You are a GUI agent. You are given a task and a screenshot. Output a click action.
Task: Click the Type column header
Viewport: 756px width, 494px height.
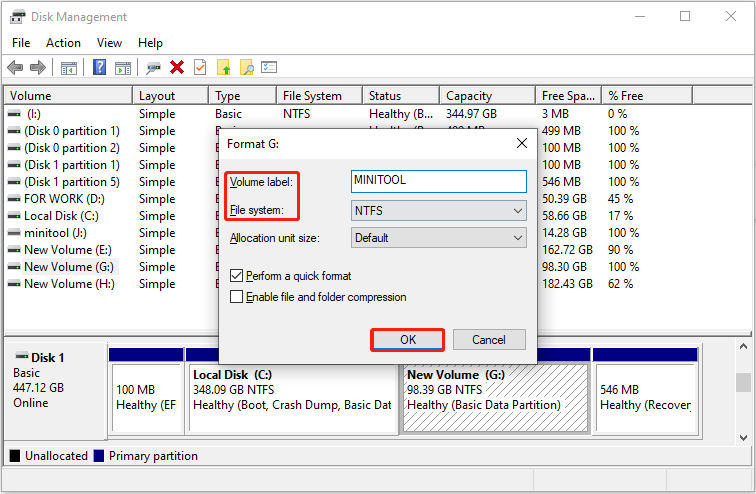(243, 96)
